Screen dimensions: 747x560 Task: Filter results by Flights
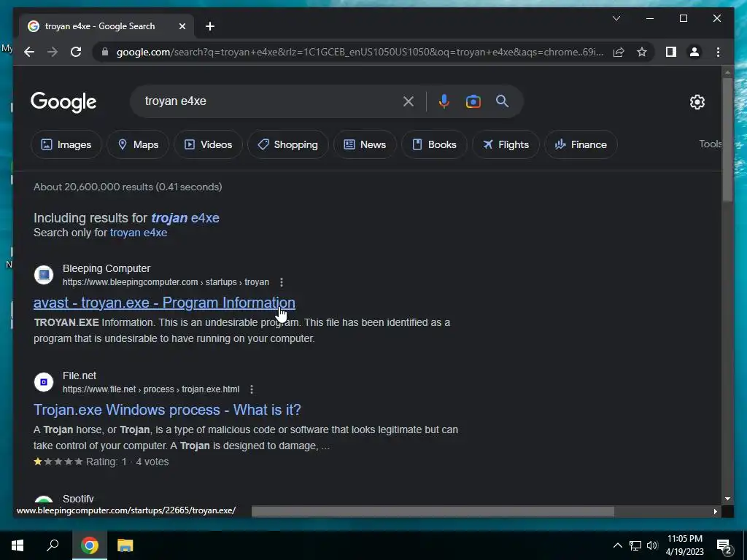tap(506, 144)
